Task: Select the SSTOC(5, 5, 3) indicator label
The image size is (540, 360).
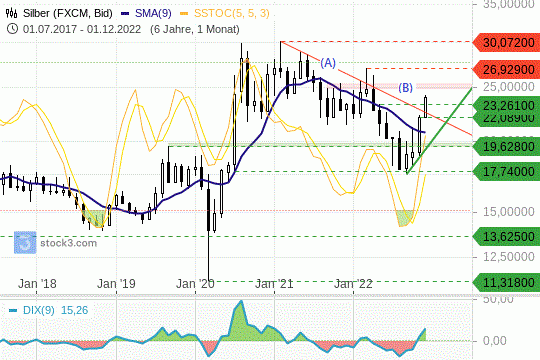Action: tap(231, 13)
